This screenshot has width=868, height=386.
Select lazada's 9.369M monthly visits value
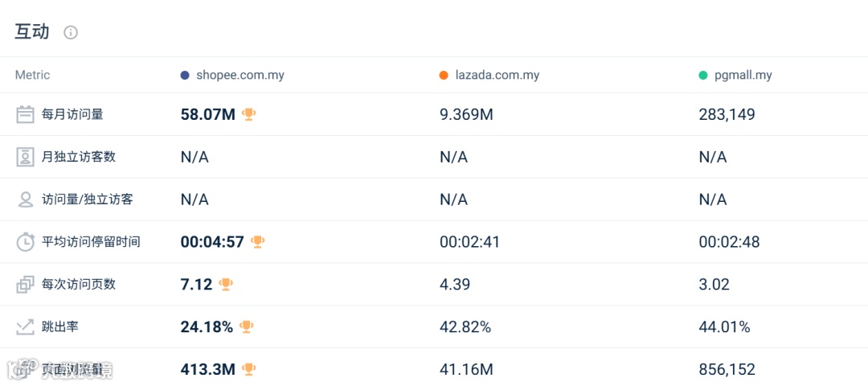tap(466, 114)
